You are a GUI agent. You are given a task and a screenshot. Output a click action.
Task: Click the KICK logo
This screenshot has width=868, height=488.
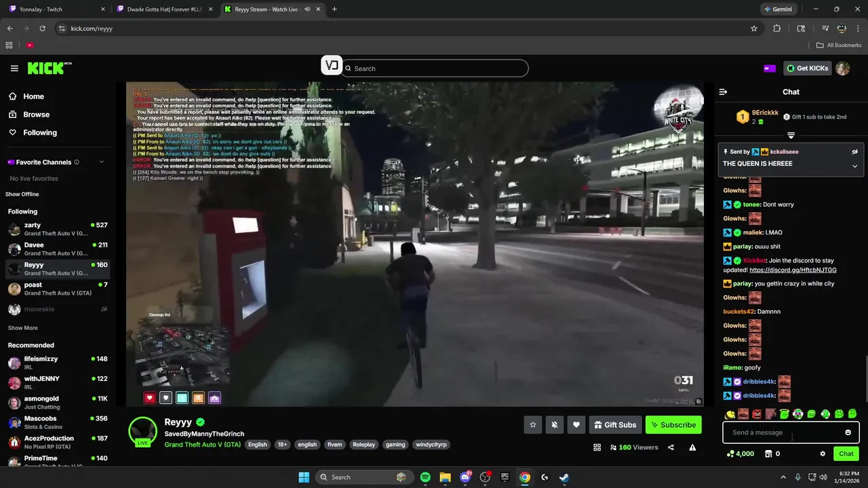49,68
